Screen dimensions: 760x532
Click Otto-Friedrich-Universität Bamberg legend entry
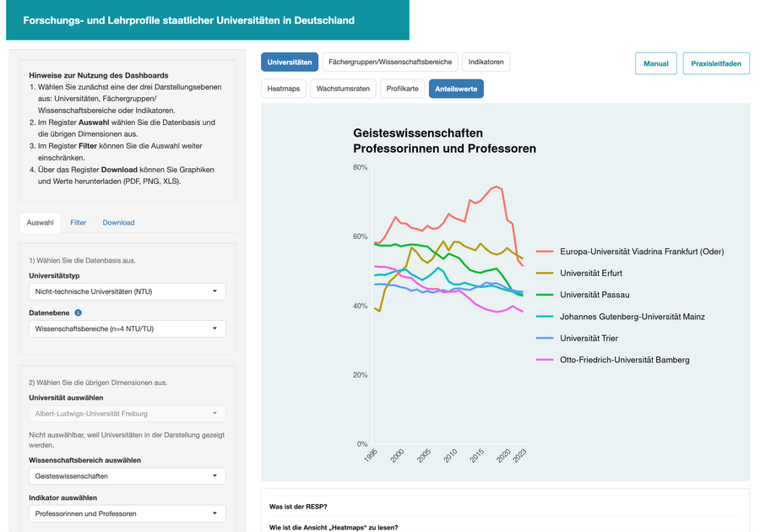(613, 360)
